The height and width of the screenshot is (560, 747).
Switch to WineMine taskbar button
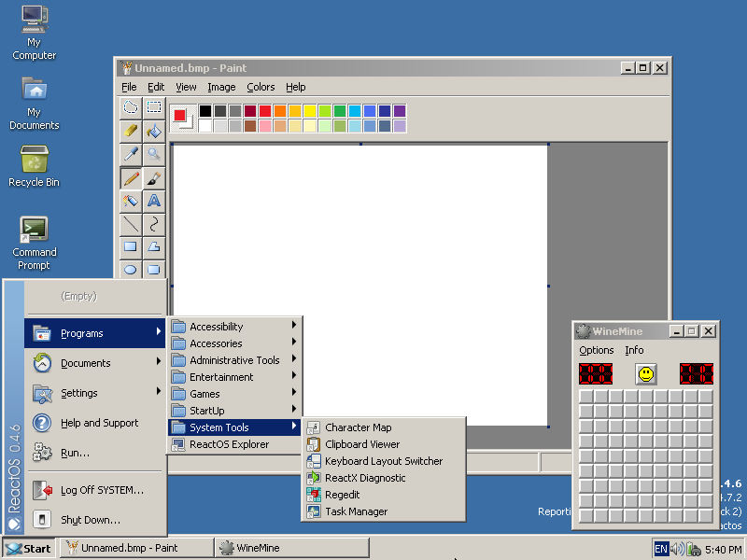click(x=292, y=548)
